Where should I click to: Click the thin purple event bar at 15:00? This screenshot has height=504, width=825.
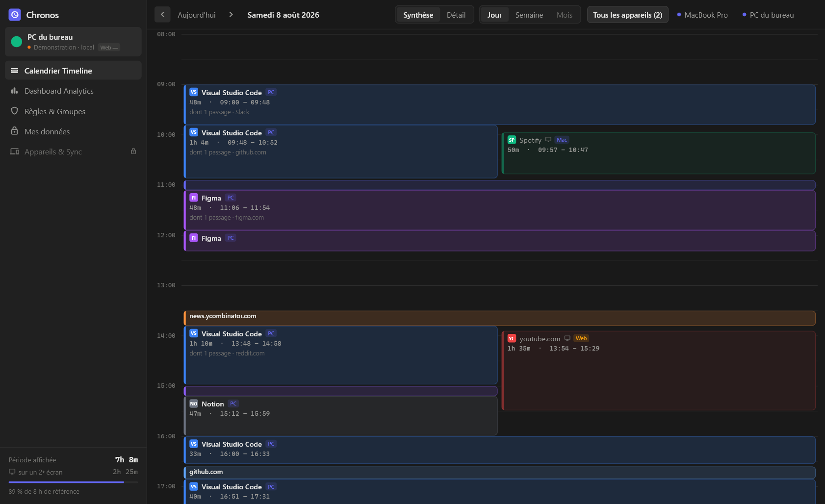tap(340, 391)
